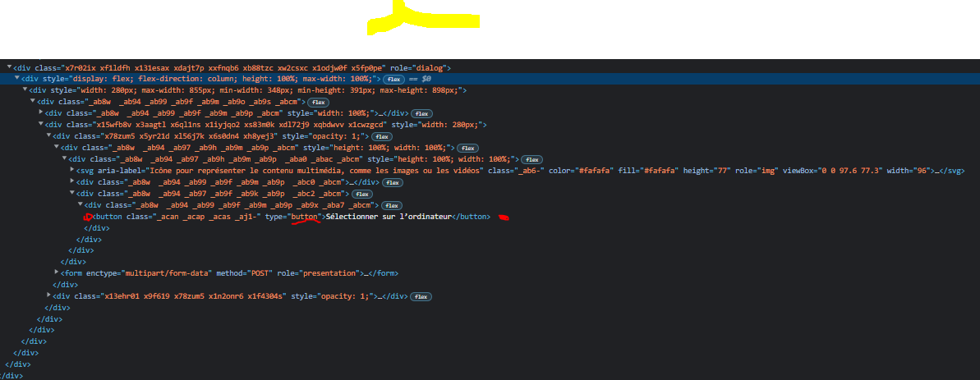980x380 pixels.
Task: Toggle flex badge on x13ehr01 div row
Action: [x=422, y=296]
